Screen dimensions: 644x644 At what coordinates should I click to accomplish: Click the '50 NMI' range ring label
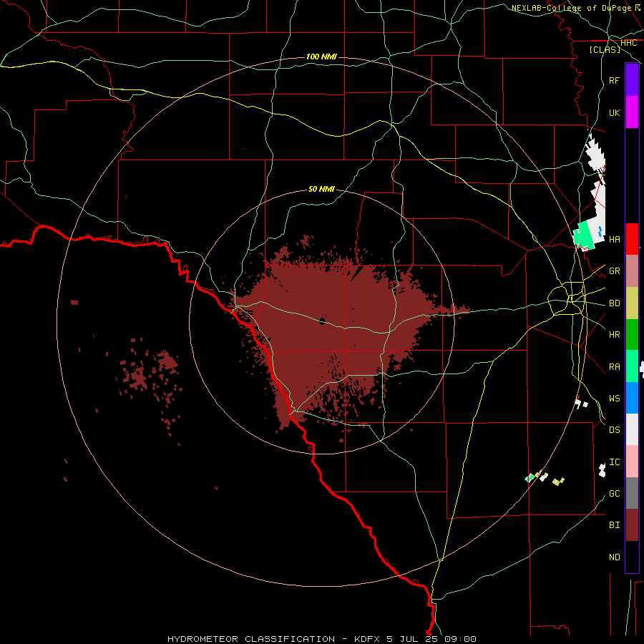pos(321,189)
